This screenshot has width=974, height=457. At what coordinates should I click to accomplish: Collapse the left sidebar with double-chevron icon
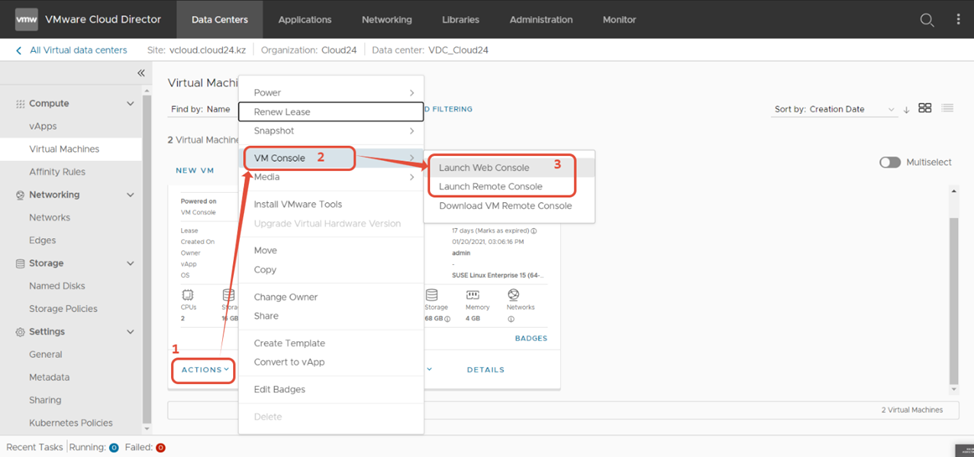point(141,73)
